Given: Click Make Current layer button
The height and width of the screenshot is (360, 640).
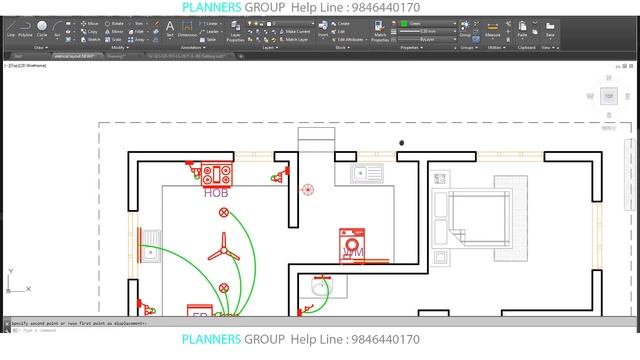Looking at the screenshot, I should coord(294,31).
